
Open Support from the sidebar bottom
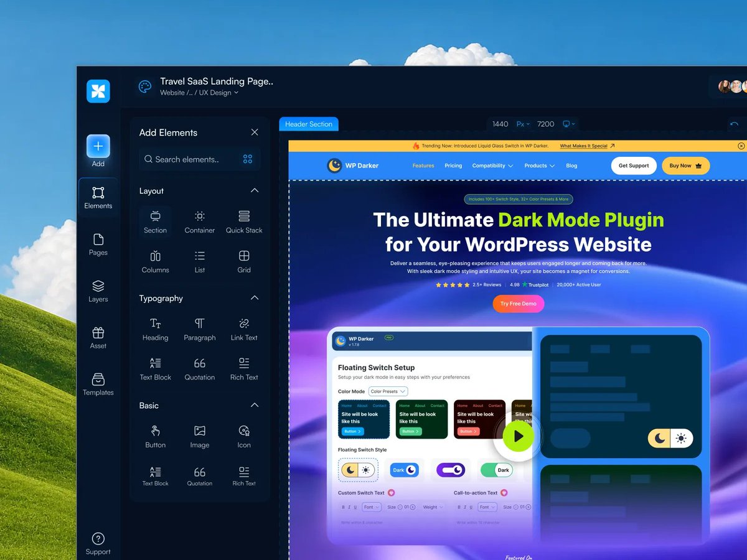point(98,544)
